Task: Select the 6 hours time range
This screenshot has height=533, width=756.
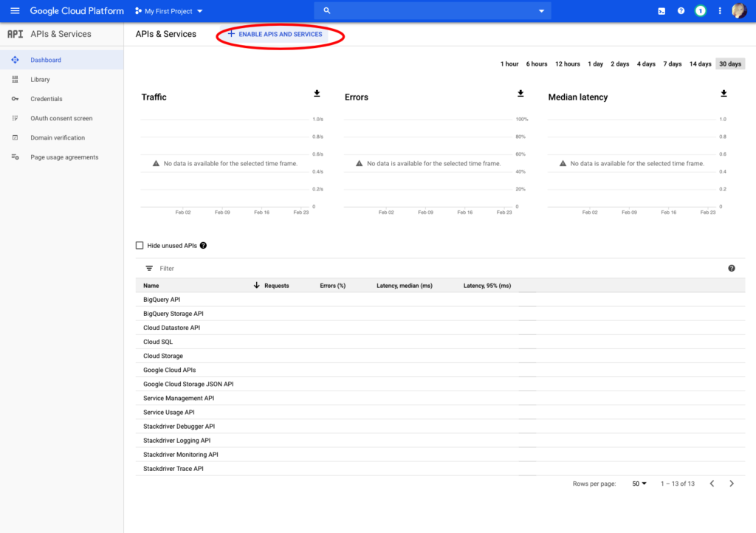Action: pyautogui.click(x=537, y=63)
